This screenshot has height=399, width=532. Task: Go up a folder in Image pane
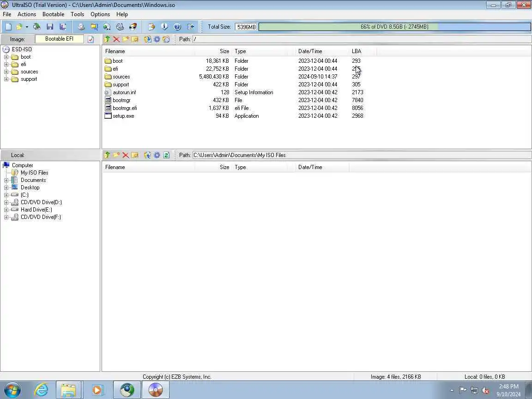pos(107,39)
